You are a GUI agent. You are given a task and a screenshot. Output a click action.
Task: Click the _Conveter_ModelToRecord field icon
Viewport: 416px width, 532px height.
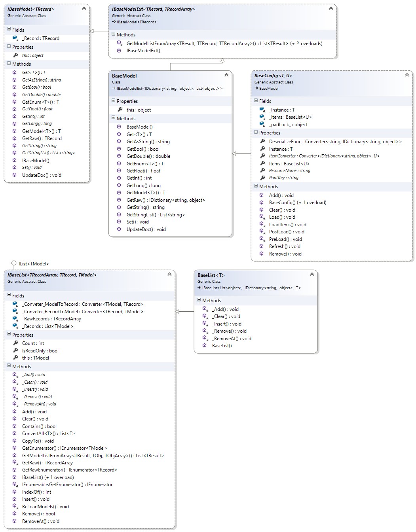15,304
